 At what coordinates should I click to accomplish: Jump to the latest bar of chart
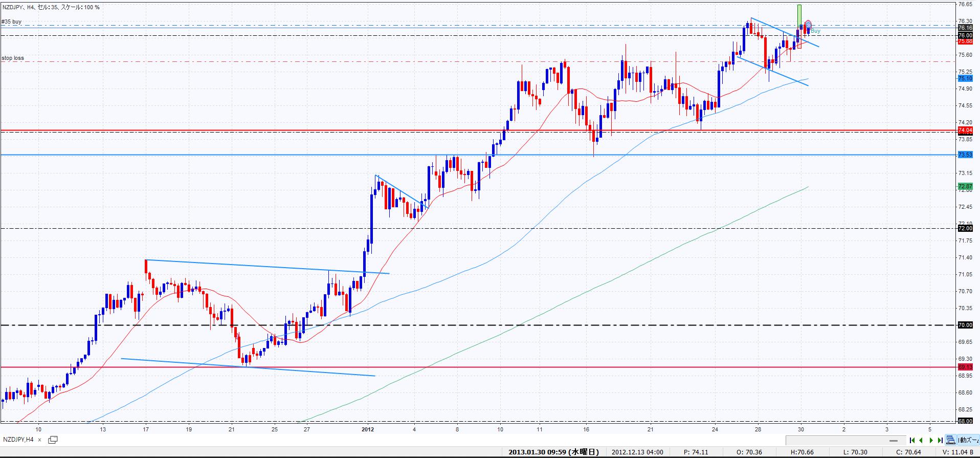tap(940, 440)
